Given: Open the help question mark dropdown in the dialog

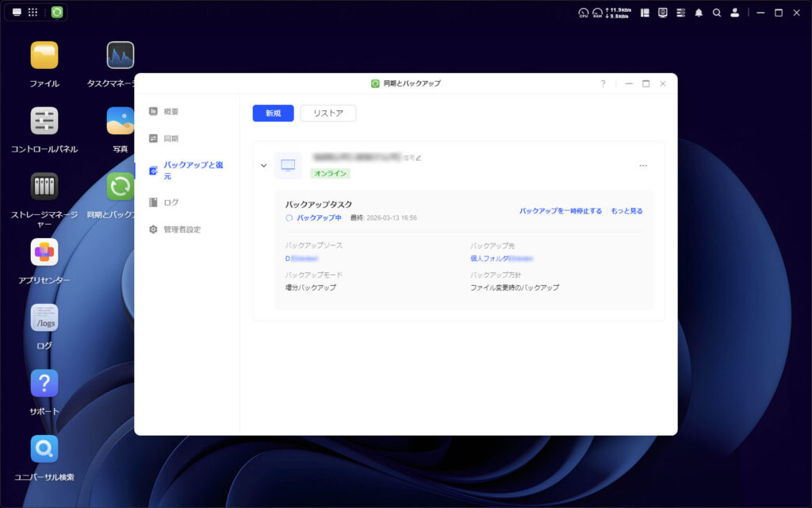Looking at the screenshot, I should point(603,83).
